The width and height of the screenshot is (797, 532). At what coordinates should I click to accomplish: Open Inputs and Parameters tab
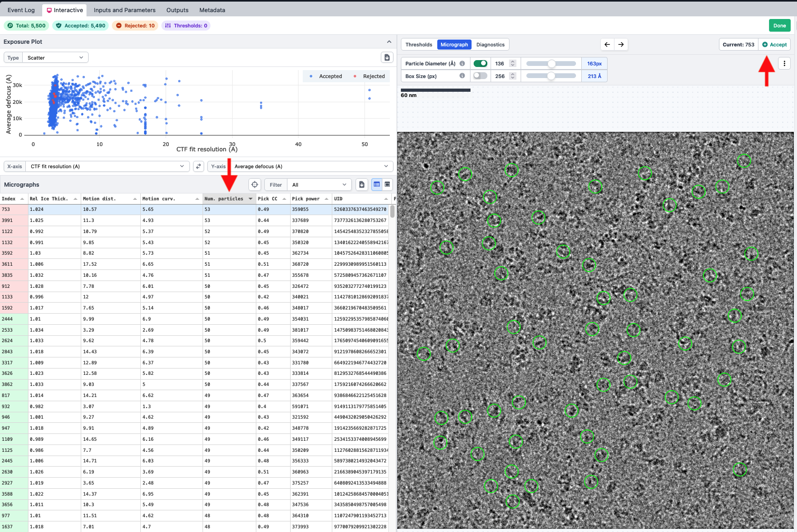pyautogui.click(x=124, y=10)
